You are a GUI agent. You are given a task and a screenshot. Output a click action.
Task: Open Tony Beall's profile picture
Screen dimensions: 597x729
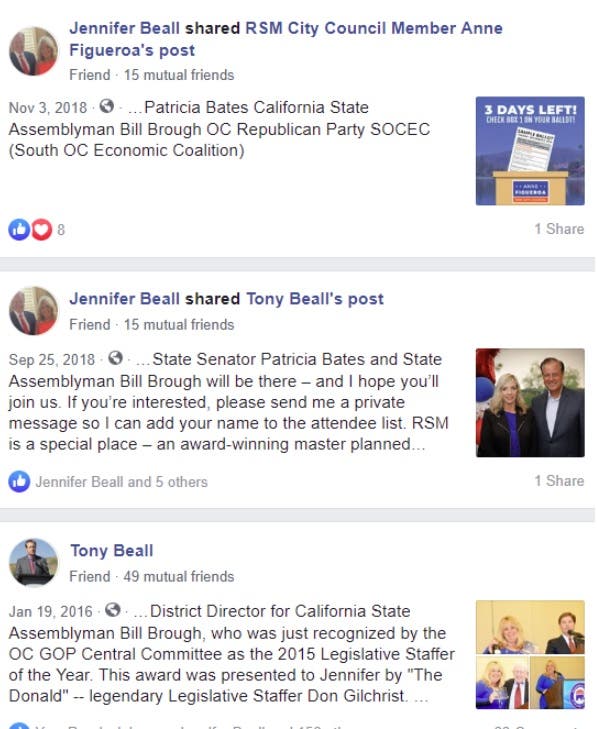[x=33, y=563]
